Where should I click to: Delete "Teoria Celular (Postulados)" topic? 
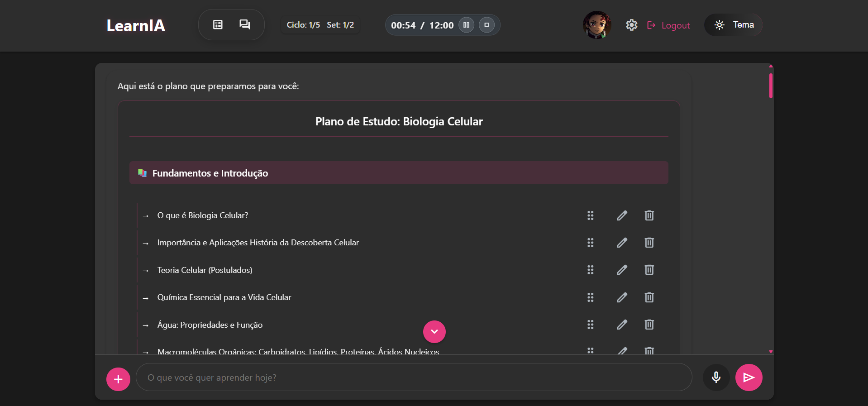tap(649, 270)
